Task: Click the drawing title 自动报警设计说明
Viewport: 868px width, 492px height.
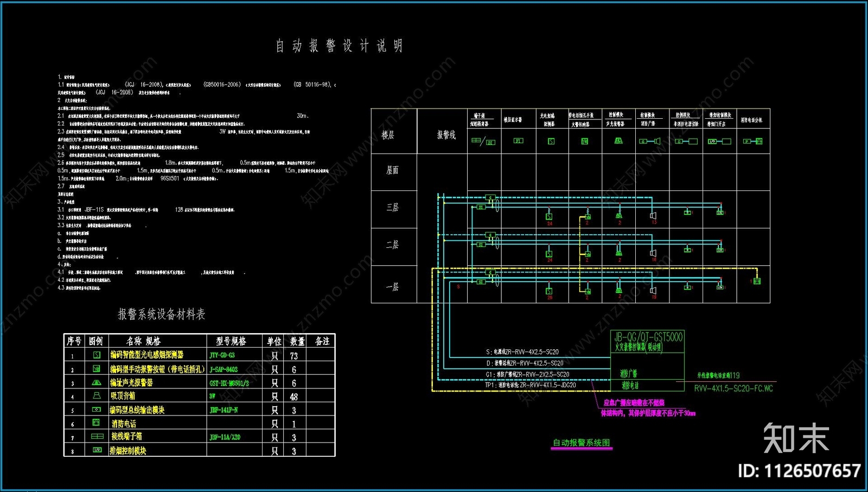Action: (x=339, y=46)
